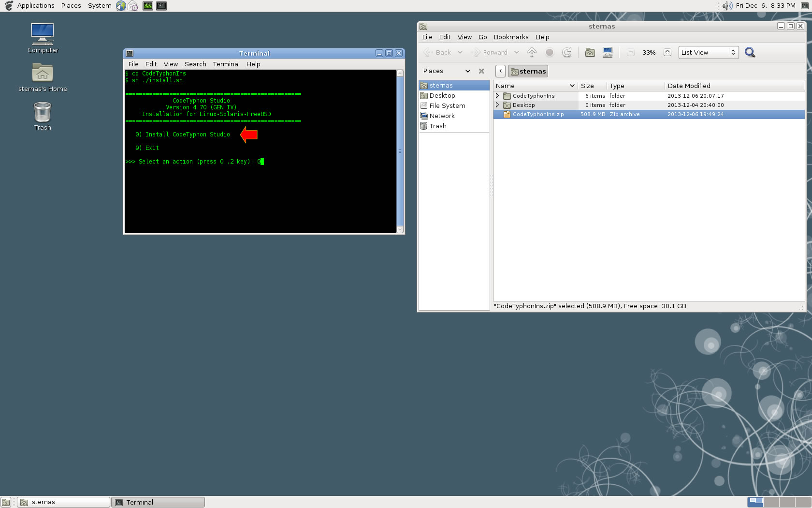The width and height of the screenshot is (812, 508).
Task: Open View menu in sternas window
Action: tap(464, 37)
